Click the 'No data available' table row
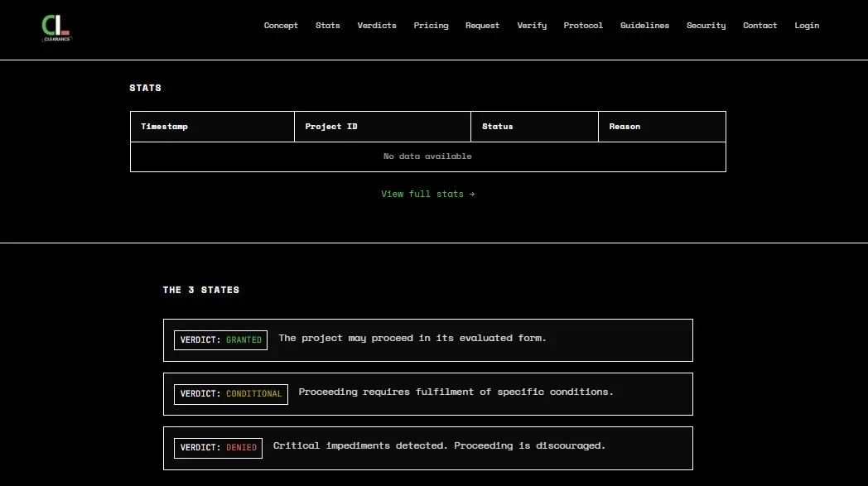 [x=428, y=156]
